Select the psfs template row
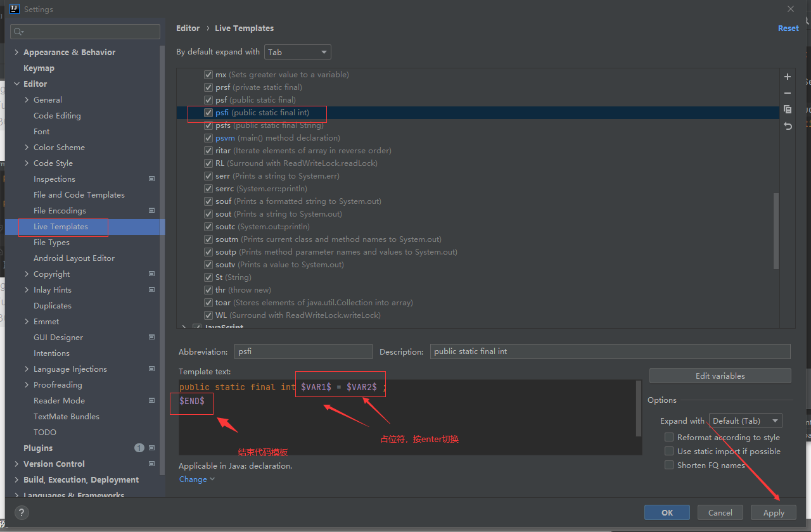 (478, 125)
